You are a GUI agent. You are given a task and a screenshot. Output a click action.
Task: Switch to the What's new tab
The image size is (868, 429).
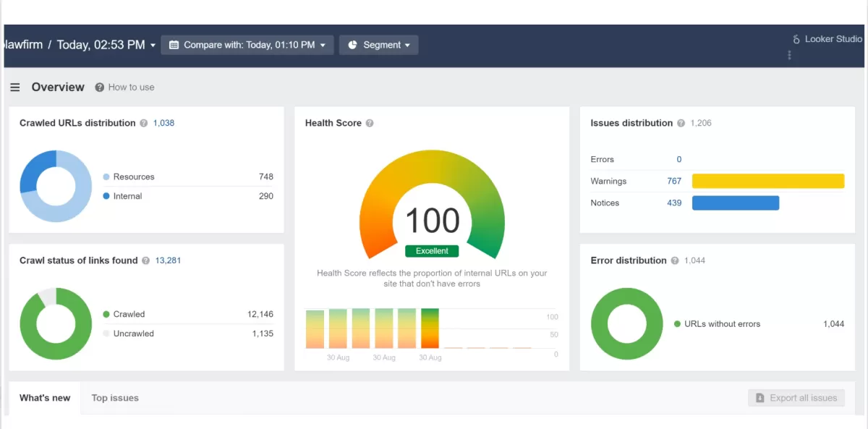(x=45, y=398)
